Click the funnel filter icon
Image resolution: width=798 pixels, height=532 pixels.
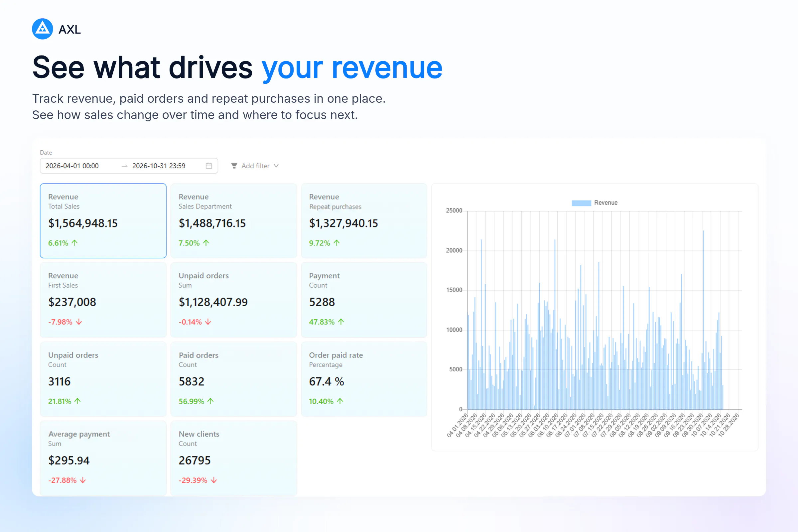point(234,166)
